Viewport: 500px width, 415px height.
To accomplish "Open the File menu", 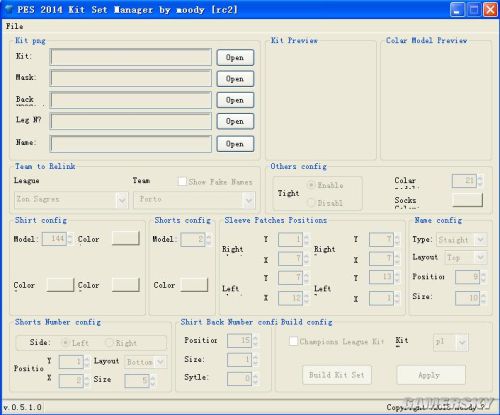I will pyautogui.click(x=14, y=26).
